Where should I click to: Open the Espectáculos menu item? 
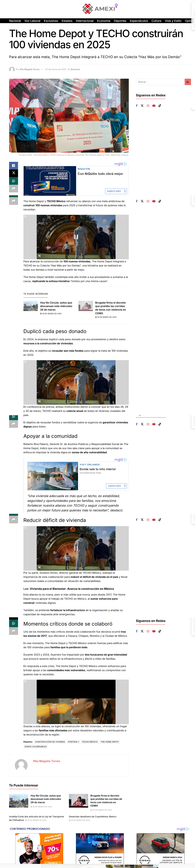point(139,21)
